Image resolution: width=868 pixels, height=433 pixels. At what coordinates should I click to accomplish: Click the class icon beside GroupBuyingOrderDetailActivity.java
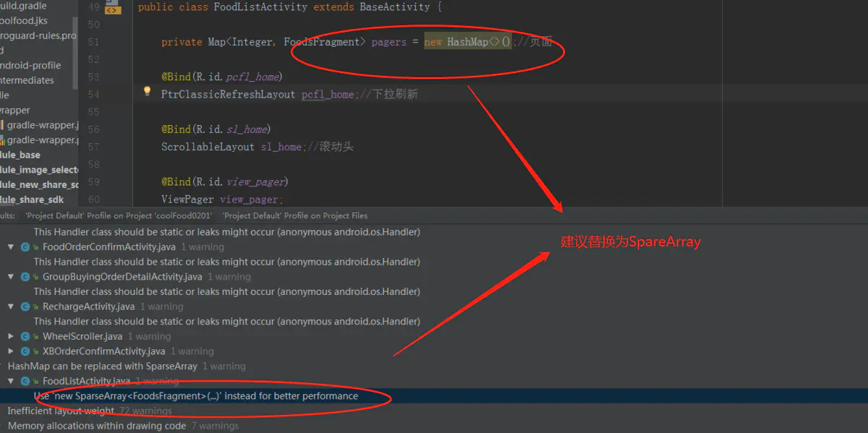(25, 277)
